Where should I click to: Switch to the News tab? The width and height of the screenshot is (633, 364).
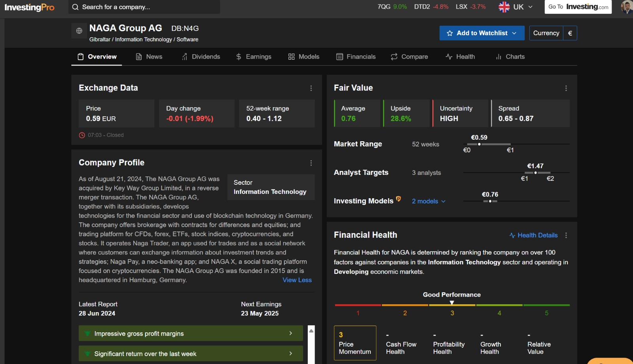tap(149, 57)
